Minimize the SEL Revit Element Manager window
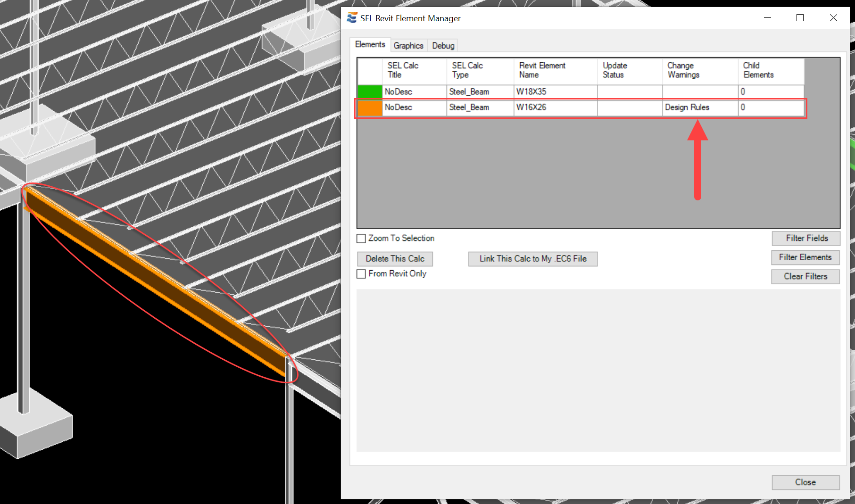Viewport: 855px width, 504px height. pos(767,18)
